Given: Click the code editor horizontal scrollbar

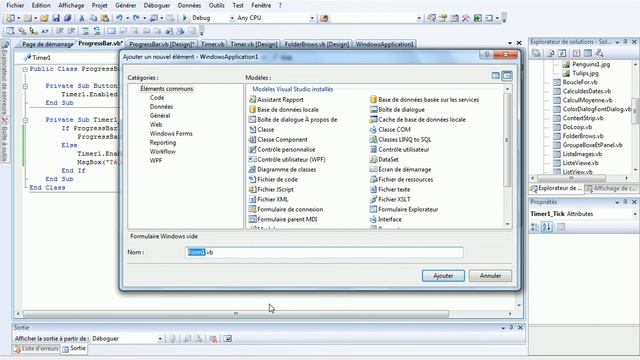Looking at the screenshot, I should pyautogui.click(x=236, y=313).
